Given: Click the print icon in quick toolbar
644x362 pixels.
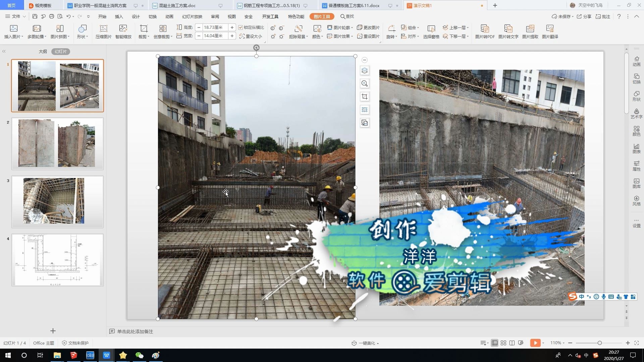Looking at the screenshot, I should point(52,16).
